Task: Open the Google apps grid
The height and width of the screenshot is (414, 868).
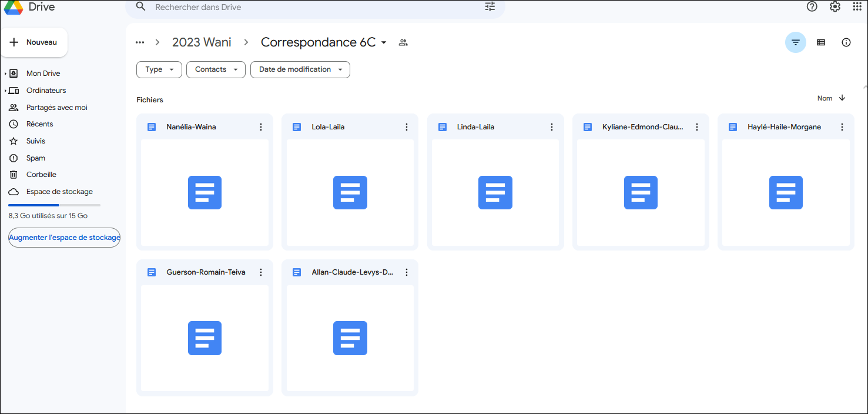Action: coord(857,7)
